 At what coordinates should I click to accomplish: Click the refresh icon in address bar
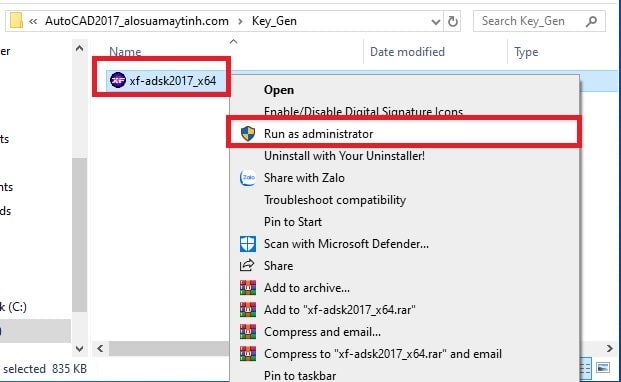(453, 21)
